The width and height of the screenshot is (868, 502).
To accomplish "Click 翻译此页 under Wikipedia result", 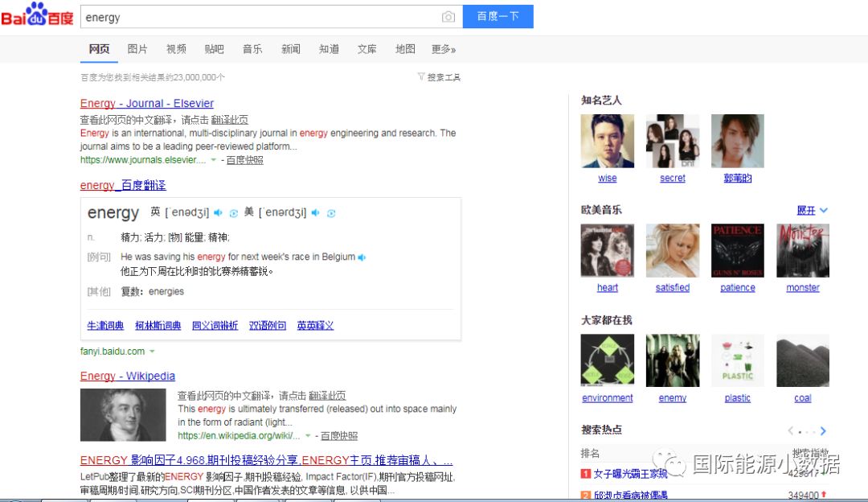I will point(327,396).
